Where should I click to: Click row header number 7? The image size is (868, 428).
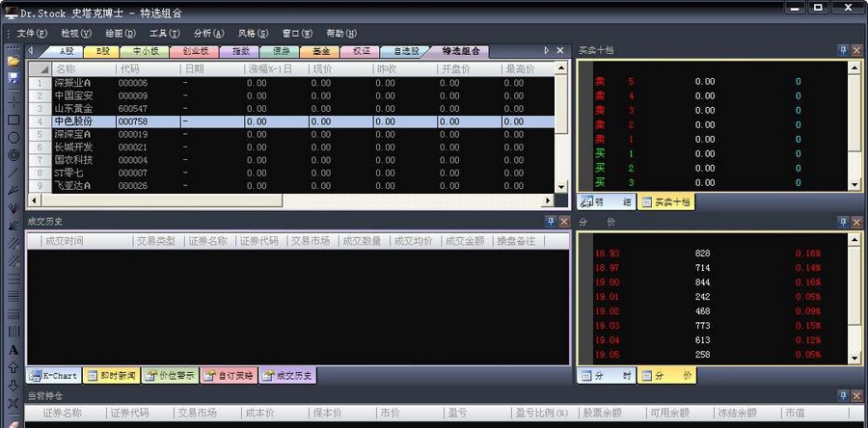click(x=40, y=160)
